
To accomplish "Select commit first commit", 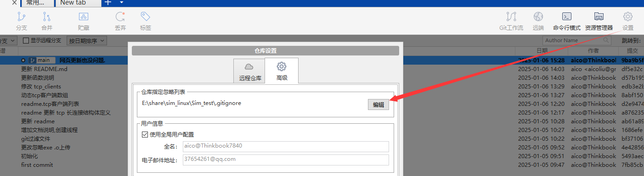I will 37,165.
